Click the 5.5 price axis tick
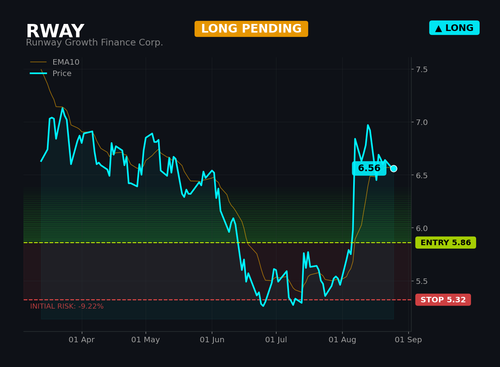The image size is (500, 367). tap(422, 281)
